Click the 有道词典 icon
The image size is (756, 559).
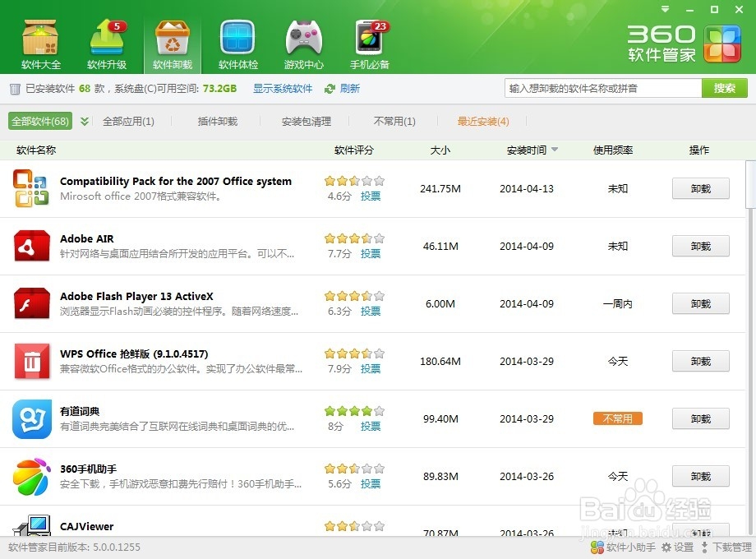tap(32, 418)
